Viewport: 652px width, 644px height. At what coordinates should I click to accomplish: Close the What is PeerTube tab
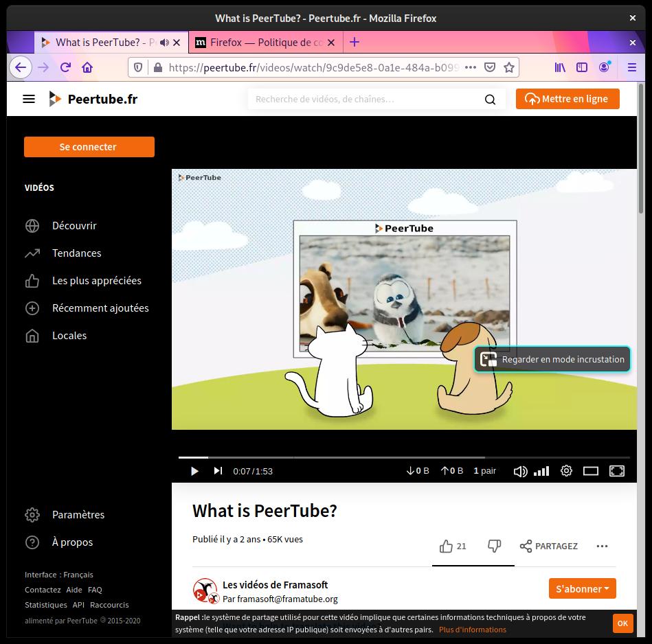coord(177,43)
